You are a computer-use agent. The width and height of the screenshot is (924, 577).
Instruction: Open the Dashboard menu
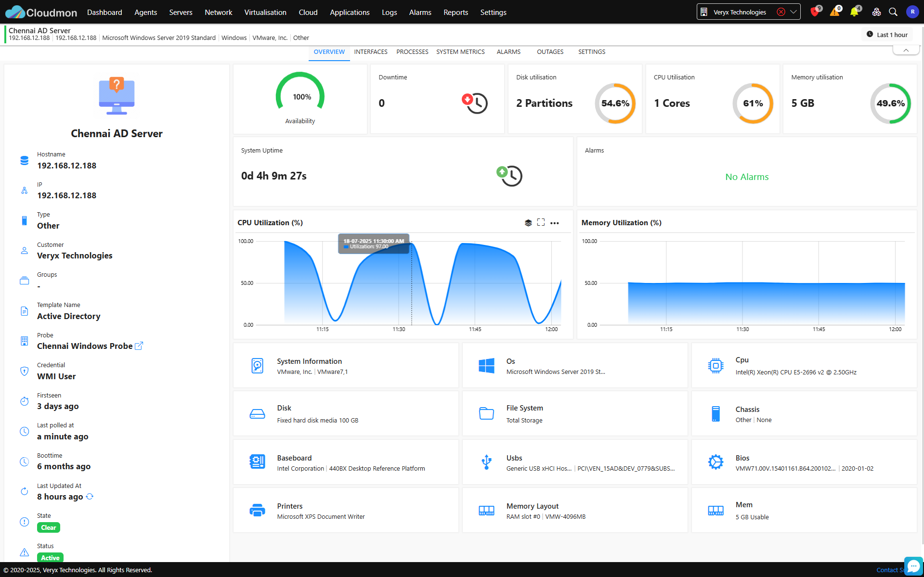coord(104,12)
